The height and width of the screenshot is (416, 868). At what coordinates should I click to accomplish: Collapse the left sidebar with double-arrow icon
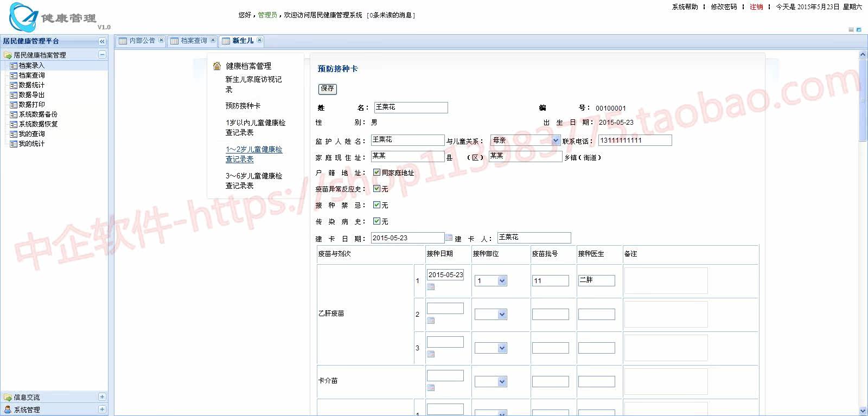click(102, 41)
